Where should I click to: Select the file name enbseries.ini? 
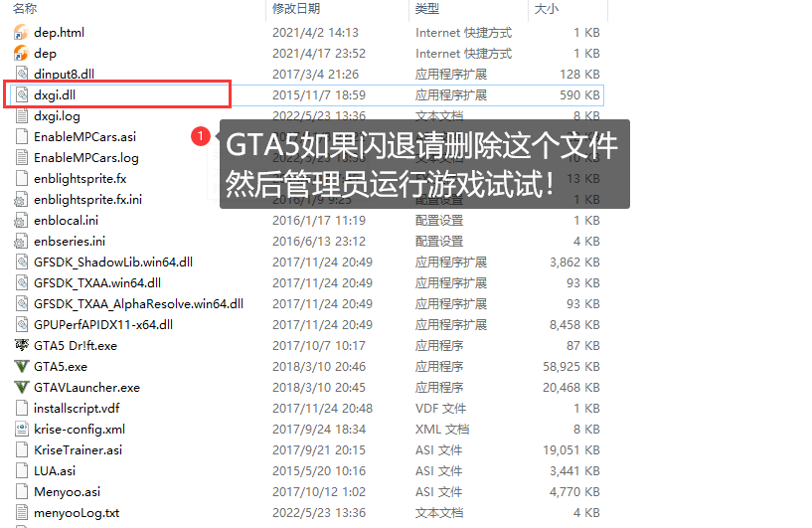click(70, 242)
